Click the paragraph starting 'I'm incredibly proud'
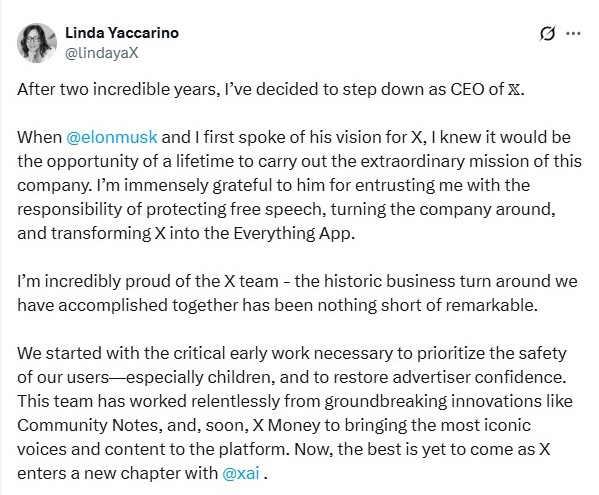599x495 pixels. coord(297,293)
